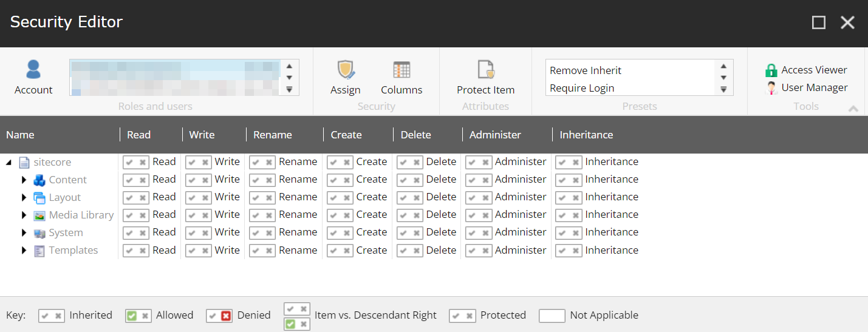
Task: Click the Content item icon
Action: tap(39, 180)
